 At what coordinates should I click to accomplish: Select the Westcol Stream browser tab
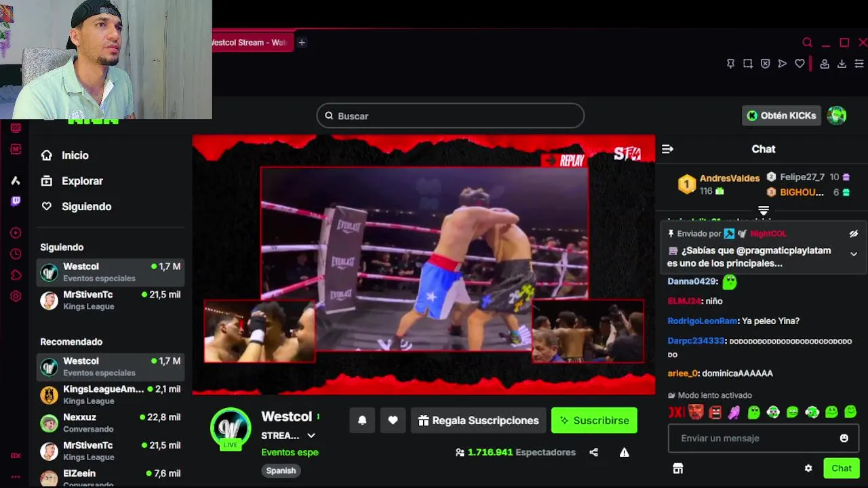(251, 43)
